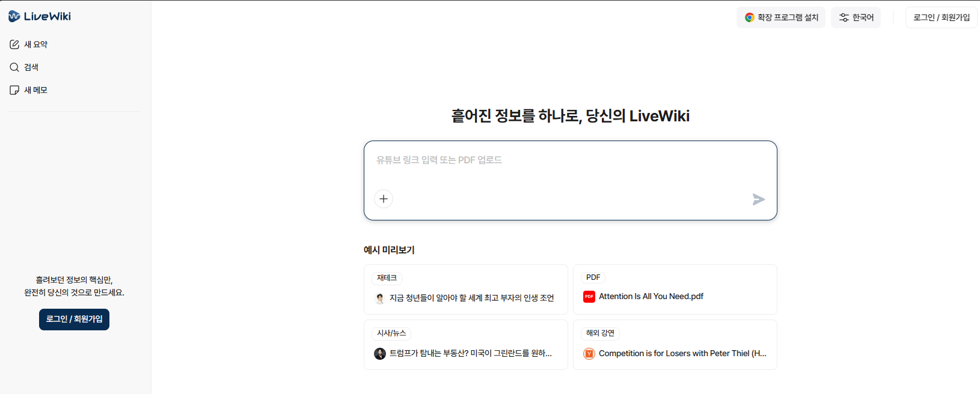Open Competition is for Losers example
The width and height of the screenshot is (980, 394).
(x=675, y=345)
